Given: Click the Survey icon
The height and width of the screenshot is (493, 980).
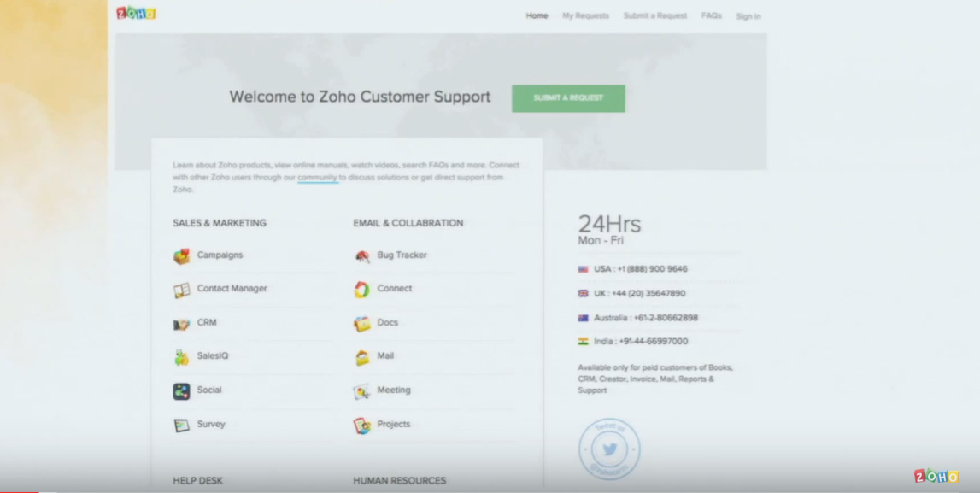Looking at the screenshot, I should tap(181, 425).
